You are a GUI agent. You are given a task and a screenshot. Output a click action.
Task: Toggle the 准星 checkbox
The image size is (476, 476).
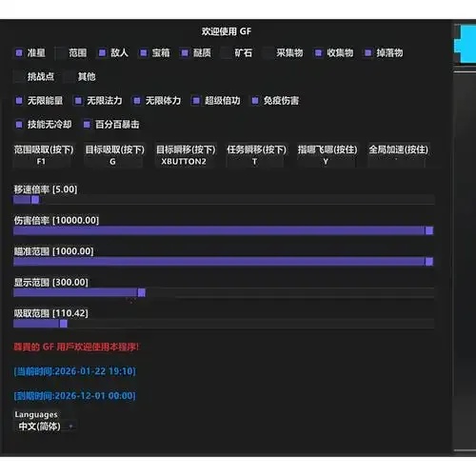tap(19, 52)
